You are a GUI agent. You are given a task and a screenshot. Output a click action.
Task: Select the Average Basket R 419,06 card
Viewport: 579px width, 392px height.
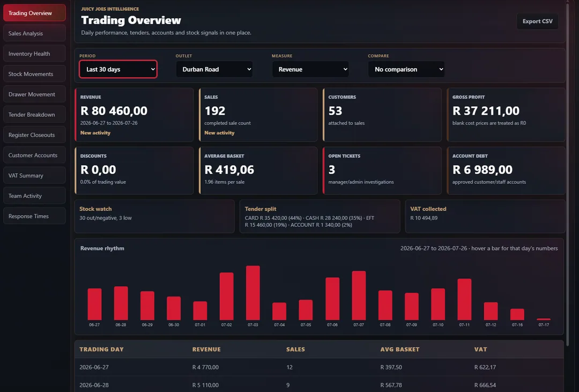click(258, 171)
